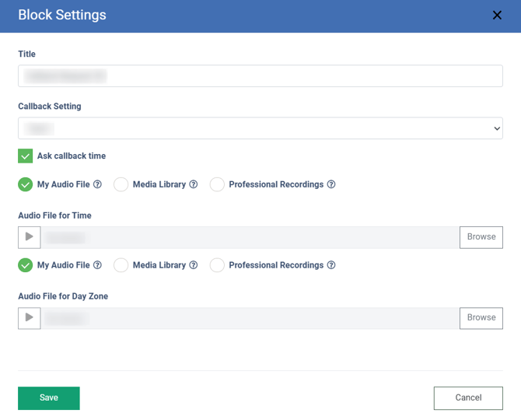Browse for the Audio File for Time
Image resolution: width=521 pixels, height=420 pixels.
[x=481, y=237]
